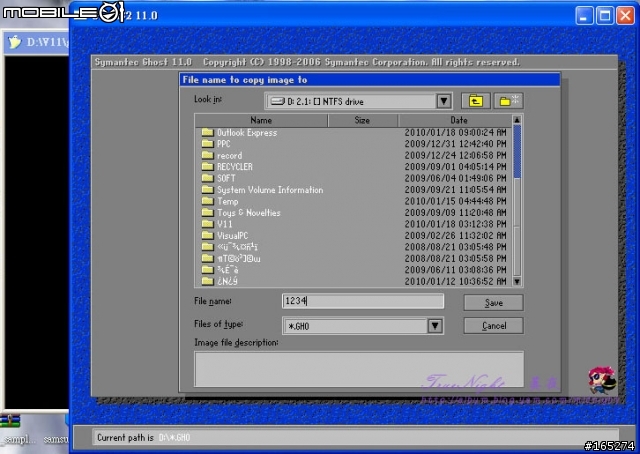Click date 2009/09/21 11:05:54 AM
The image size is (640, 454).
(455, 189)
